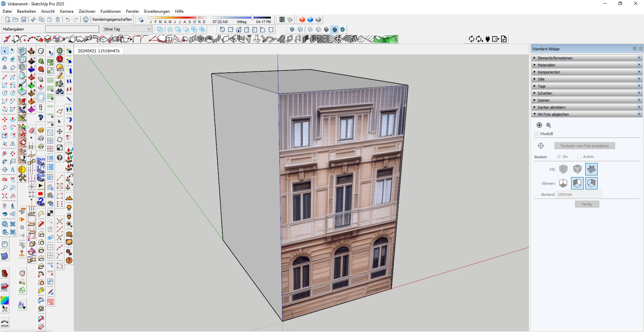The height and width of the screenshot is (332, 644).
Task: Add new matched photo plus icon
Action: [x=539, y=125]
